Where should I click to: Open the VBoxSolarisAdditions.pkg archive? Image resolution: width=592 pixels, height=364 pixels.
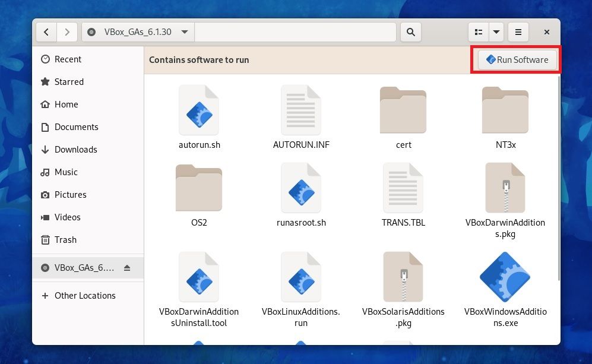click(403, 277)
